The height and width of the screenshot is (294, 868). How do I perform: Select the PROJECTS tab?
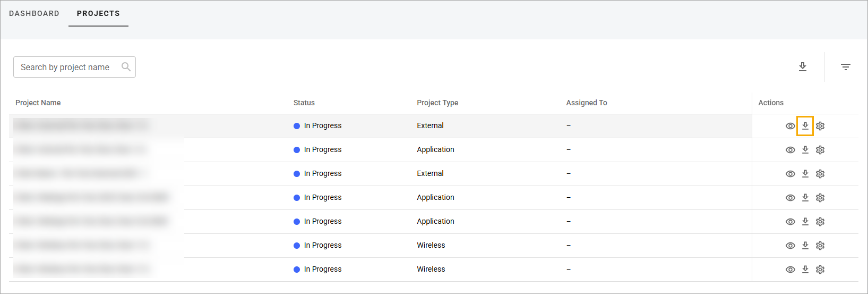tap(98, 13)
